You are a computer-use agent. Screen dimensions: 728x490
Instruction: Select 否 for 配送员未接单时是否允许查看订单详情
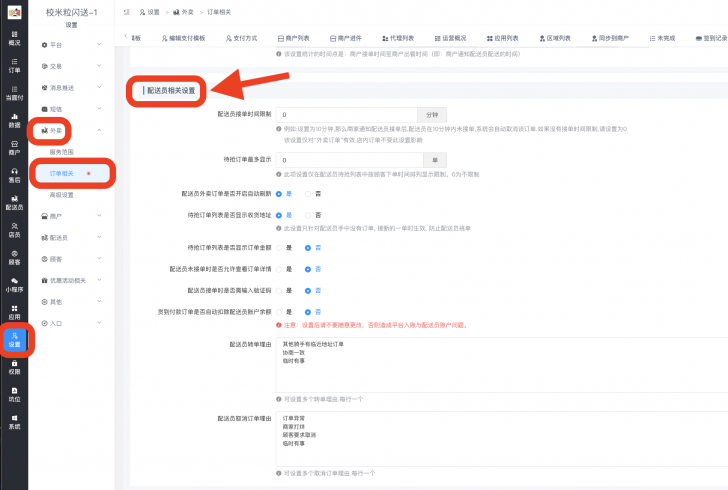(308, 269)
